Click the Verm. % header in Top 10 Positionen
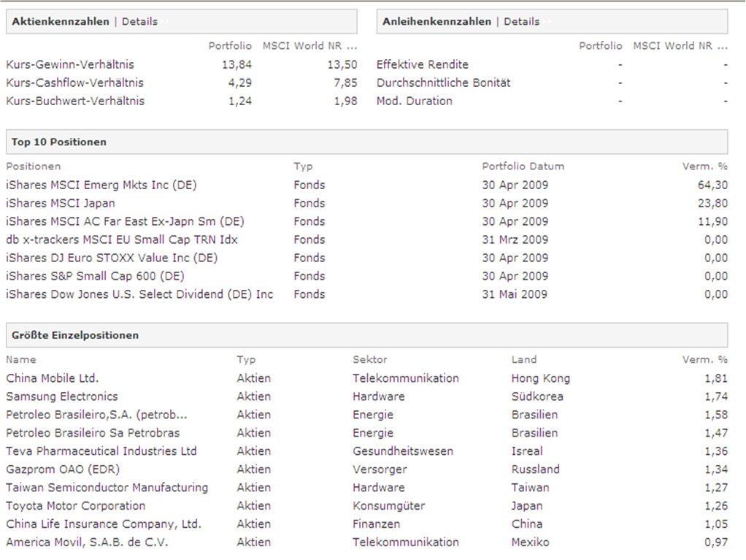 (x=704, y=166)
